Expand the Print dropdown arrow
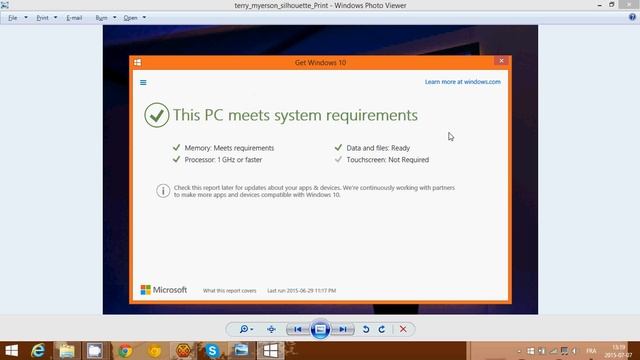 click(x=56, y=18)
